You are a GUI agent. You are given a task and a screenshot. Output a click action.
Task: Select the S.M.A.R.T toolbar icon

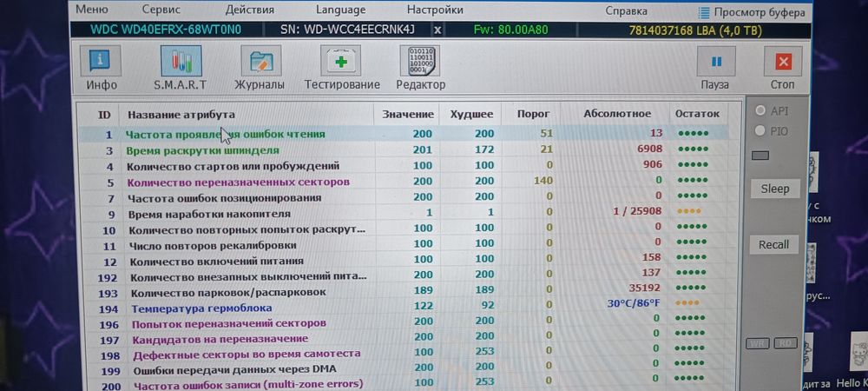181,61
